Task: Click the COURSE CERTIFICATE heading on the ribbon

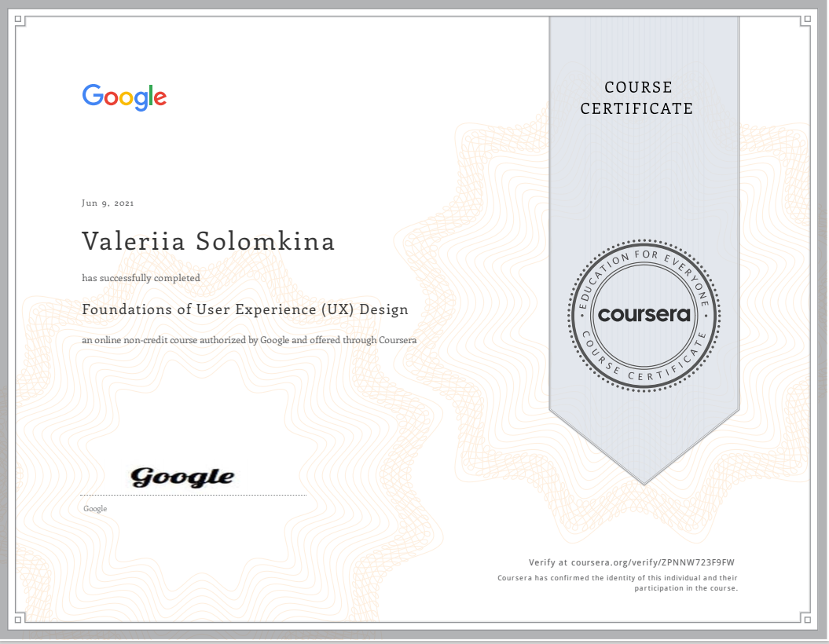Action: click(636, 97)
